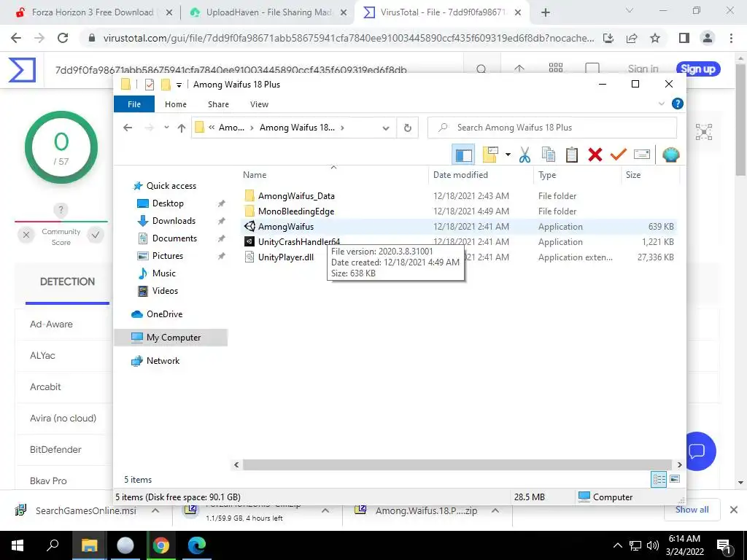Open the File ribbon tab
The width and height of the screenshot is (747, 560).
click(134, 104)
